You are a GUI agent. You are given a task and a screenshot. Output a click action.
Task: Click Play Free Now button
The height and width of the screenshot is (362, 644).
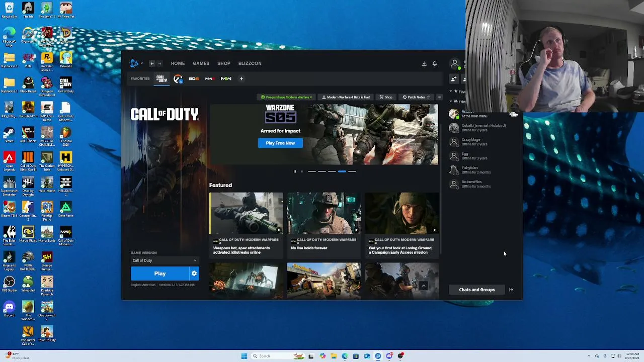coord(280,143)
